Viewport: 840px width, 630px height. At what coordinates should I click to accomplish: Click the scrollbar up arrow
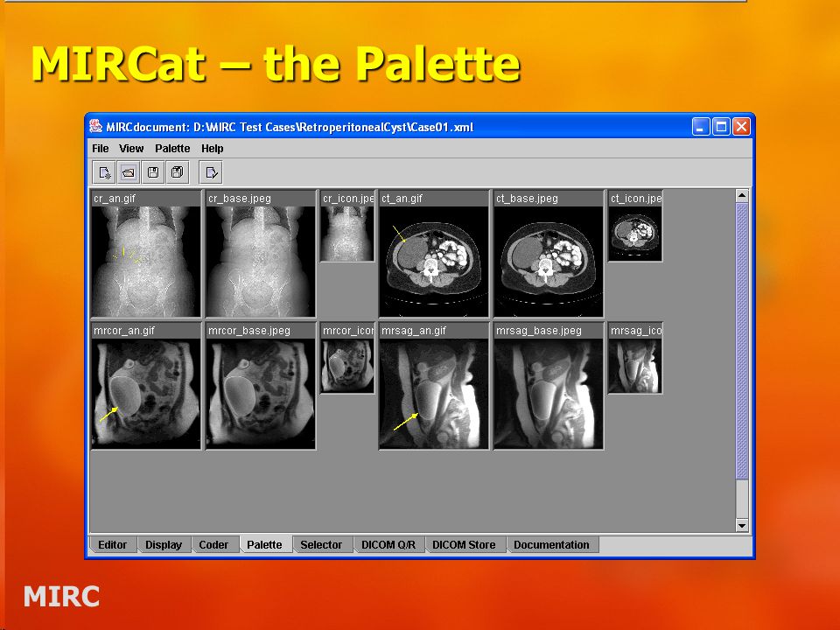tap(742, 195)
